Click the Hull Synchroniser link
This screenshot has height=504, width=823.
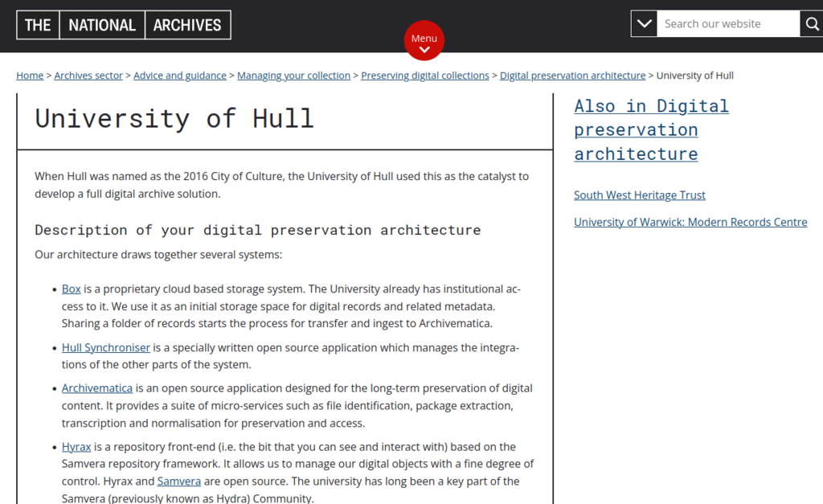(105, 347)
